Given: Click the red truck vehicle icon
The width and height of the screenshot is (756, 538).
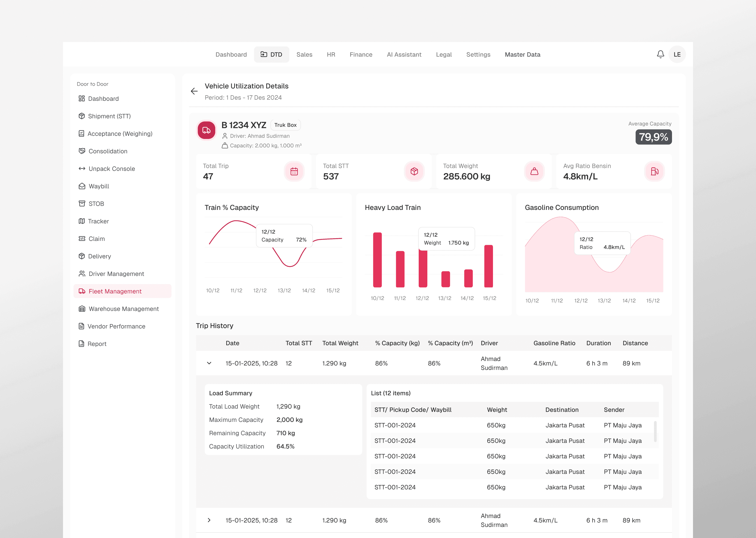Looking at the screenshot, I should [x=207, y=130].
